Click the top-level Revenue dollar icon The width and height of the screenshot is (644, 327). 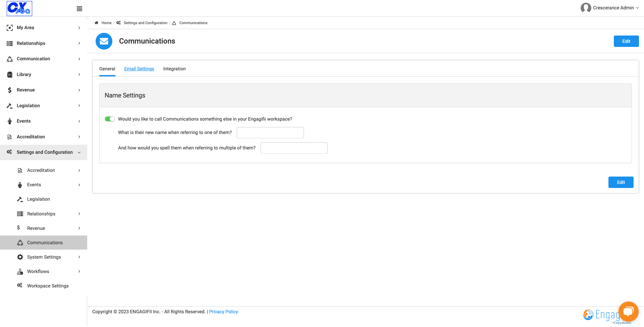point(10,90)
